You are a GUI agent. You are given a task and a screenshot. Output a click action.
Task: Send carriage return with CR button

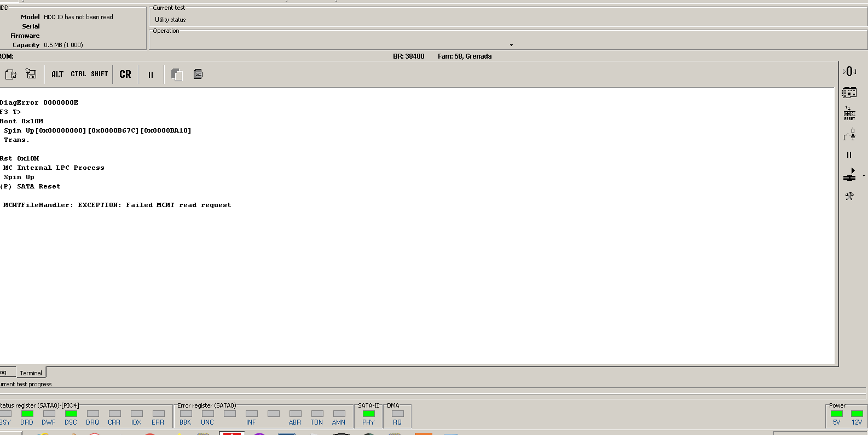click(125, 74)
